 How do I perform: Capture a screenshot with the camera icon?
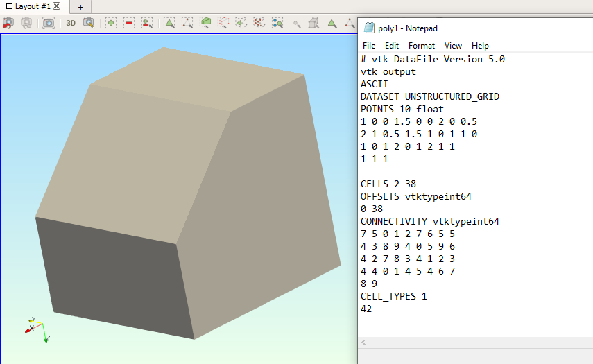tap(48, 23)
